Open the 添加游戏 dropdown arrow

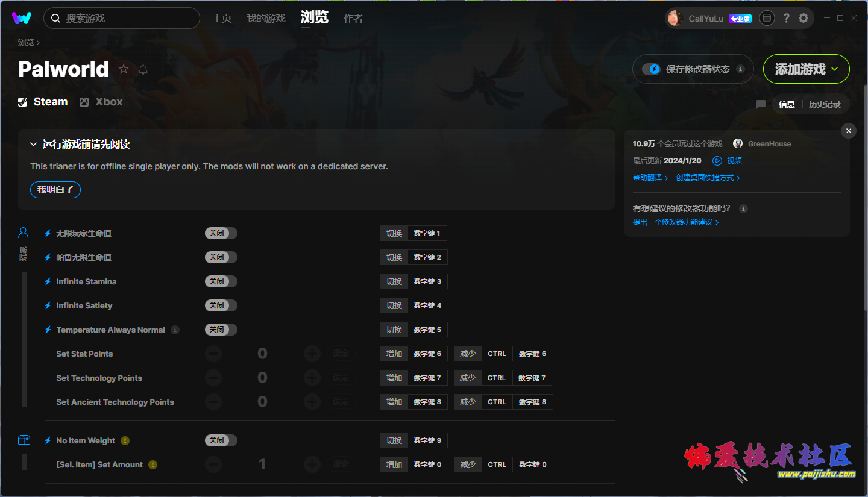[834, 69]
